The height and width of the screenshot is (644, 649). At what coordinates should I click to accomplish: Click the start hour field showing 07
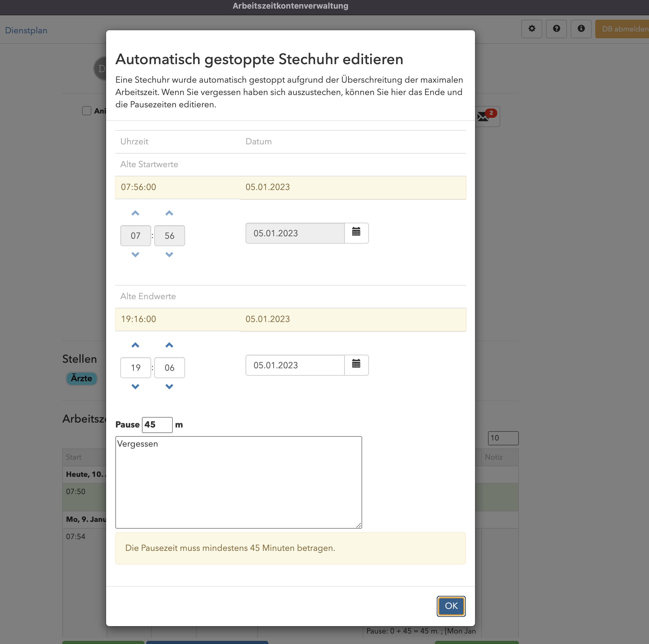(136, 236)
